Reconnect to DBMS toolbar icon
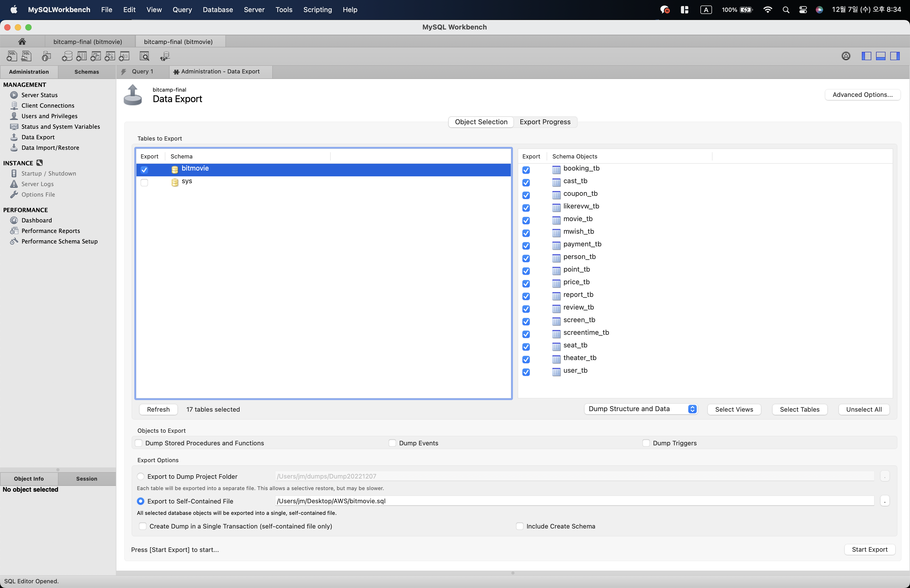The image size is (910, 588). (165, 56)
